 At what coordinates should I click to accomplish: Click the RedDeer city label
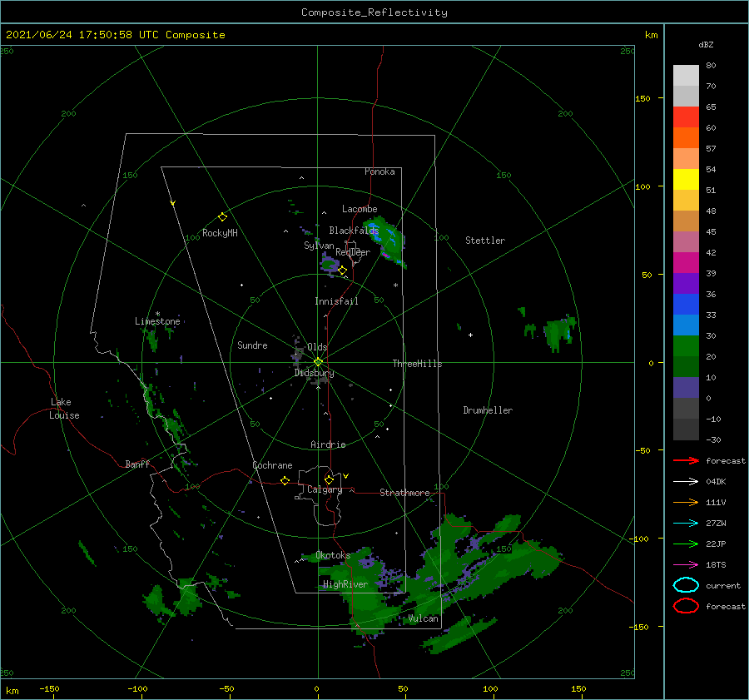pyautogui.click(x=353, y=252)
